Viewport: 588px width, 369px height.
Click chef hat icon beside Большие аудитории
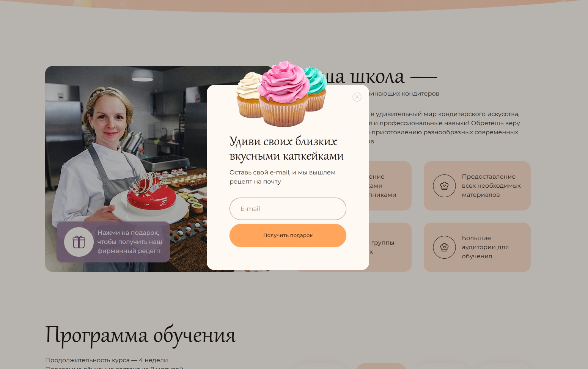coord(444,247)
